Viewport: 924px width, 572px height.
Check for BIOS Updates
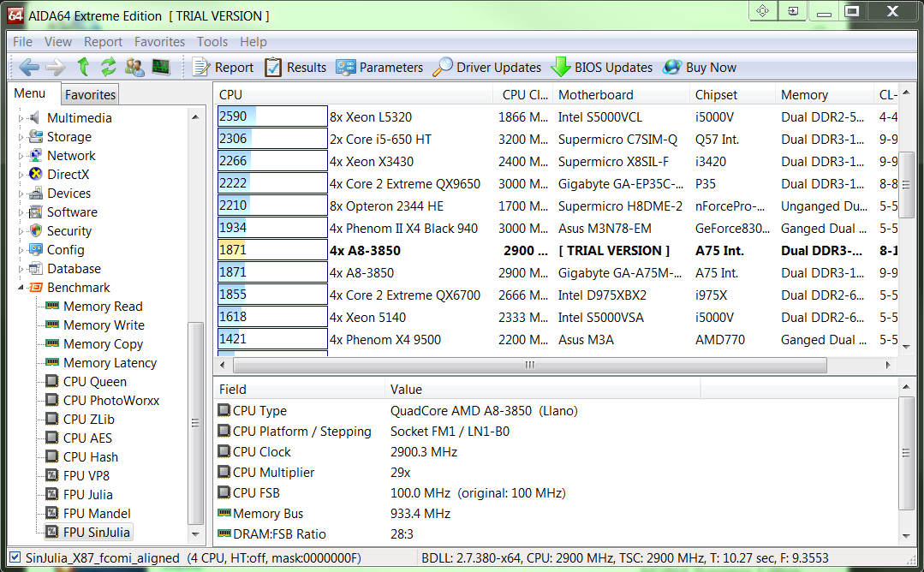coord(602,67)
